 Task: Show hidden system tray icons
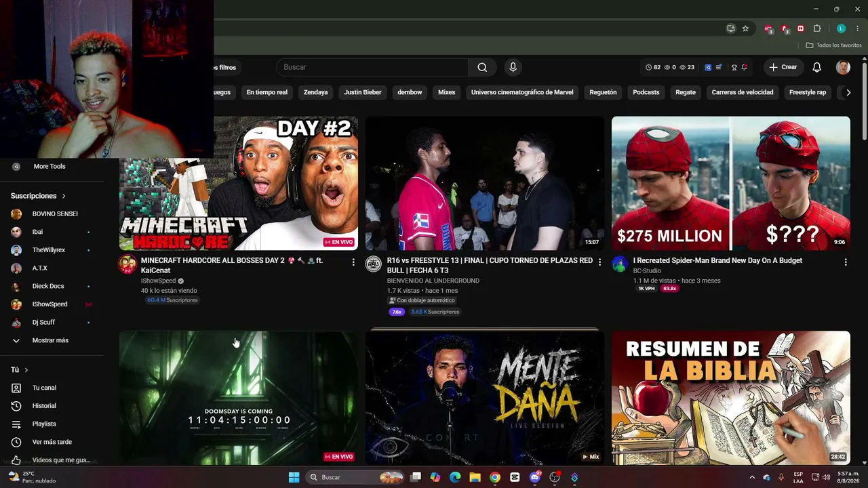pyautogui.click(x=752, y=477)
